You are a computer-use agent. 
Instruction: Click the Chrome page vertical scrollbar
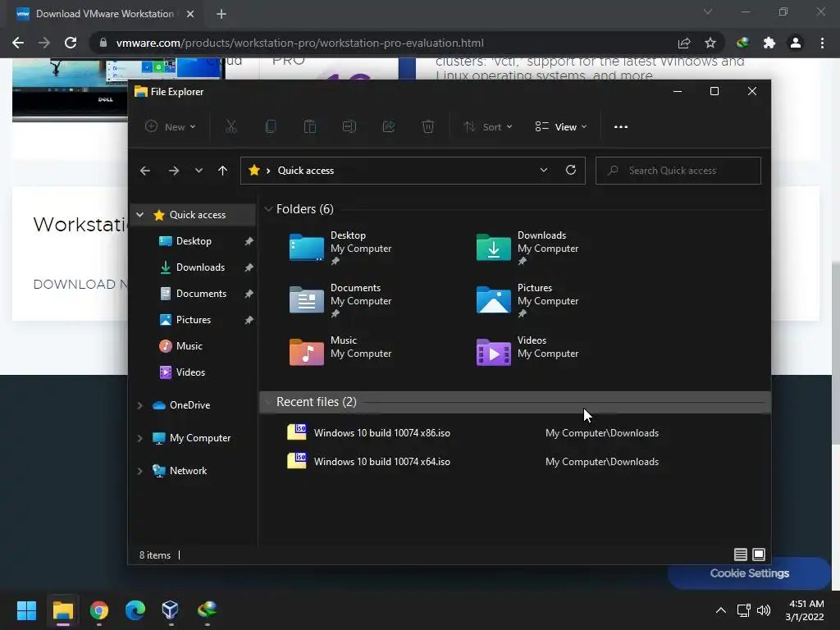[x=836, y=353]
